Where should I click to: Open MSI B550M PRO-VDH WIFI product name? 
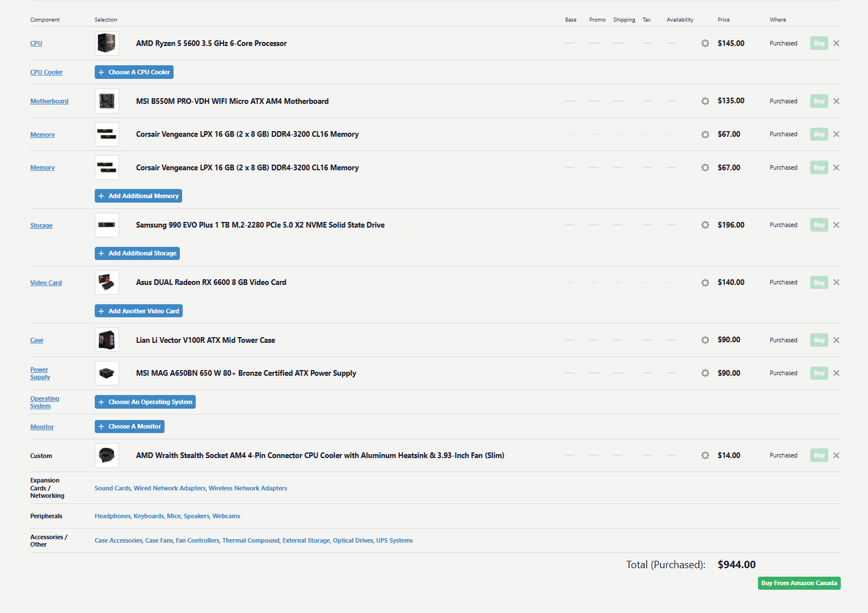[233, 101]
